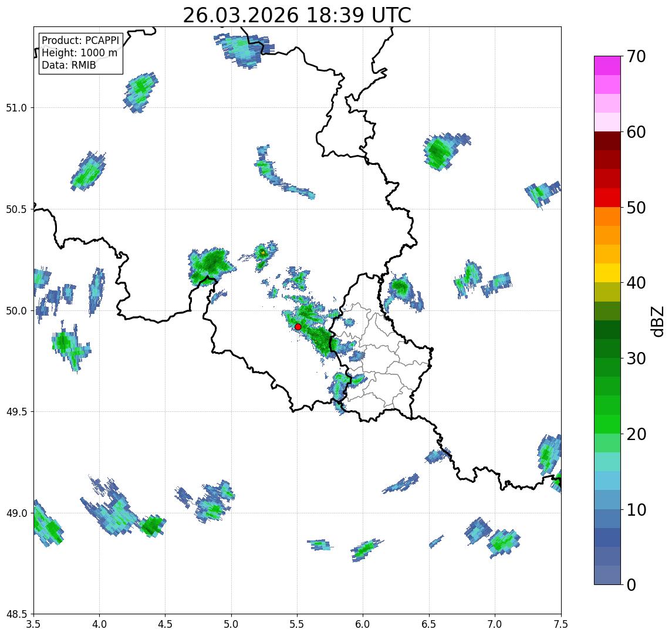The image size is (672, 636).
Task: Click the colorbar label '30'
Action: pyautogui.click(x=636, y=358)
